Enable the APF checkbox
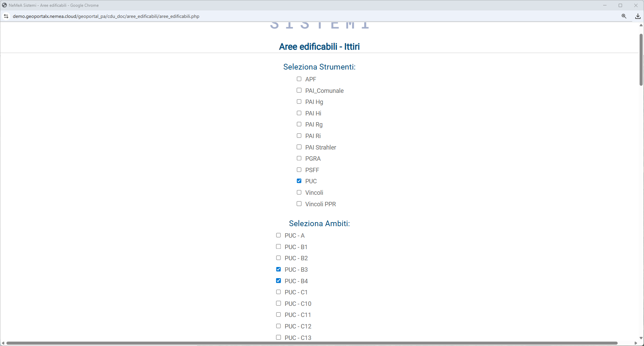Screen dimensions: 644x346 [299, 79]
